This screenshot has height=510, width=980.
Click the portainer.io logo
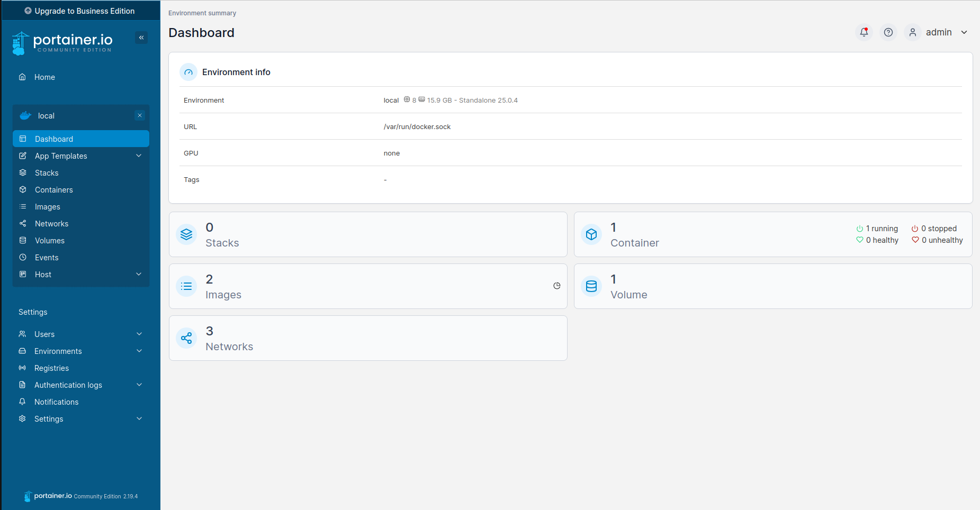pyautogui.click(x=62, y=42)
